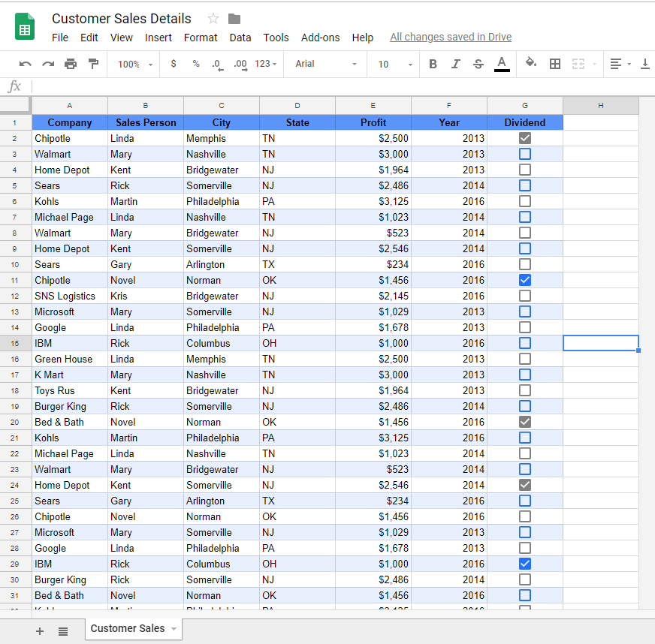Click the vertical align icon

point(645,64)
